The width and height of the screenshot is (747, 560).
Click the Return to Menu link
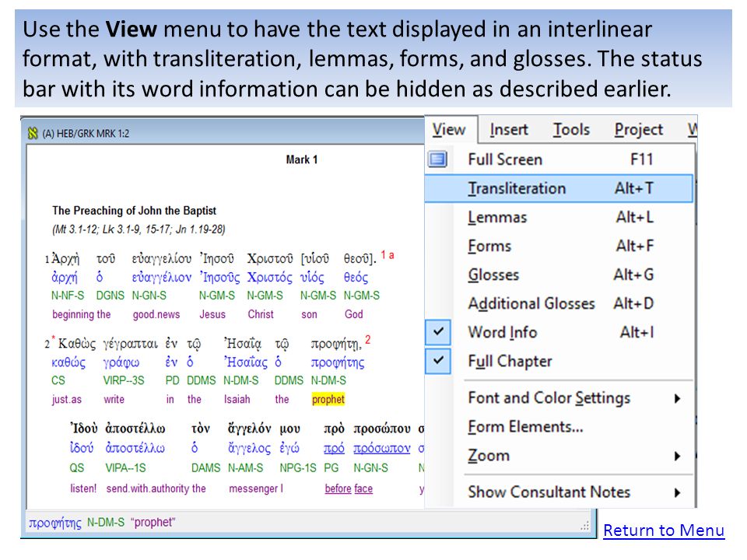click(664, 530)
